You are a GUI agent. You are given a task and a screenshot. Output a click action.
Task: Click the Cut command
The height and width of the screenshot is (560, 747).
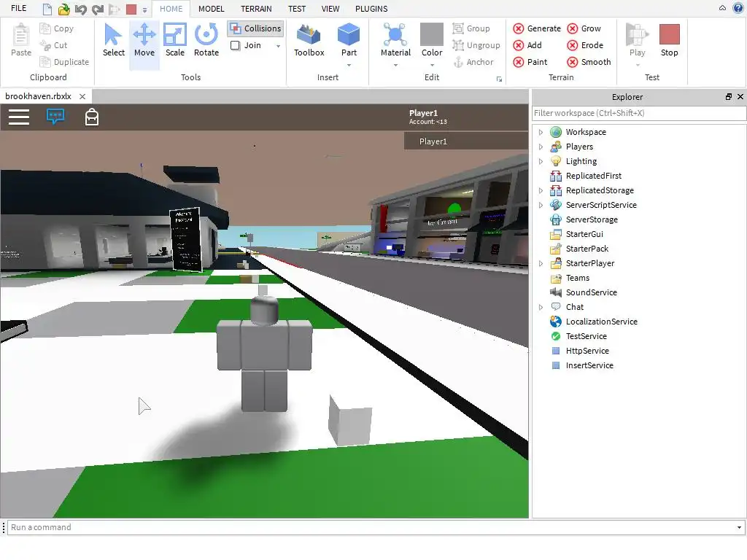click(x=53, y=45)
